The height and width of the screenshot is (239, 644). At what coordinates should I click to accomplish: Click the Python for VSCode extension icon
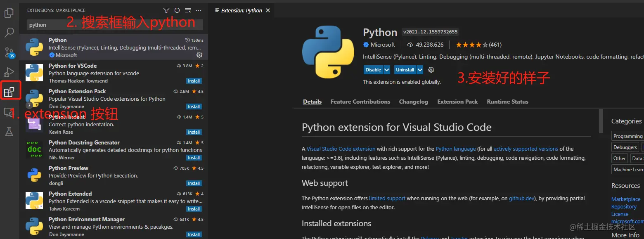click(34, 73)
